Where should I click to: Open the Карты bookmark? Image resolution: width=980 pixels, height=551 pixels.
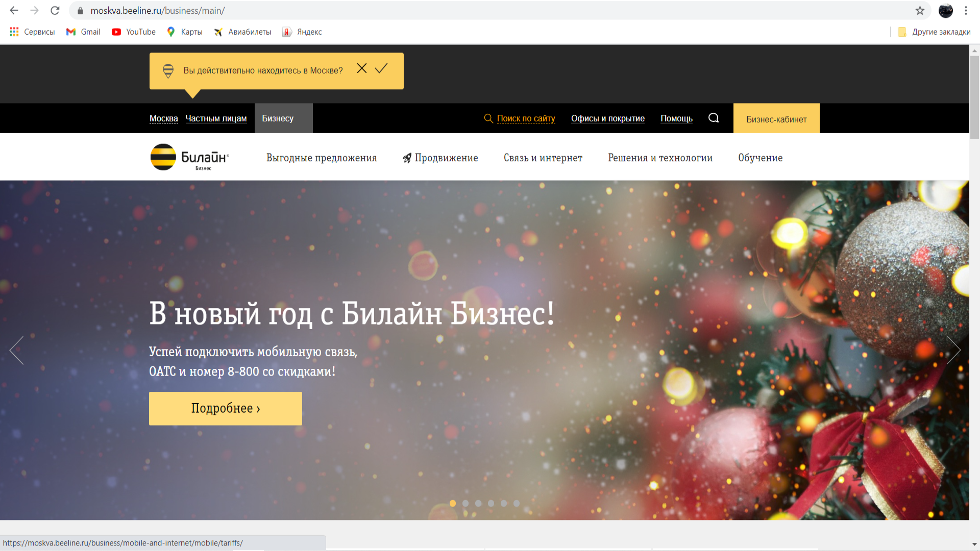click(185, 32)
